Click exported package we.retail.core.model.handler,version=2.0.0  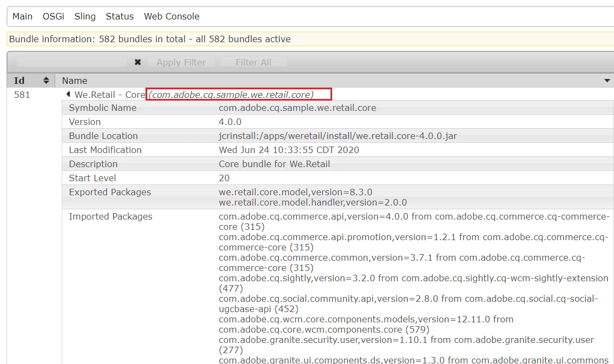tap(313, 202)
